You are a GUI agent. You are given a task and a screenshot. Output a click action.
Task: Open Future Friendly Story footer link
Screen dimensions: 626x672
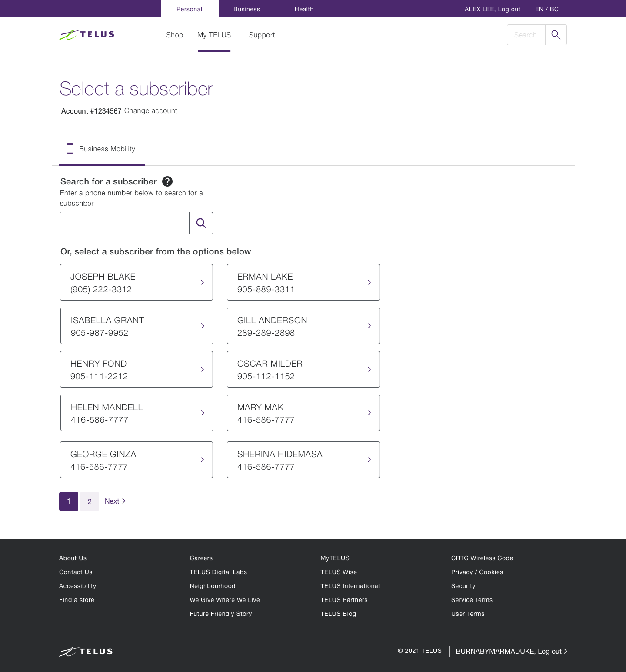coord(221,614)
